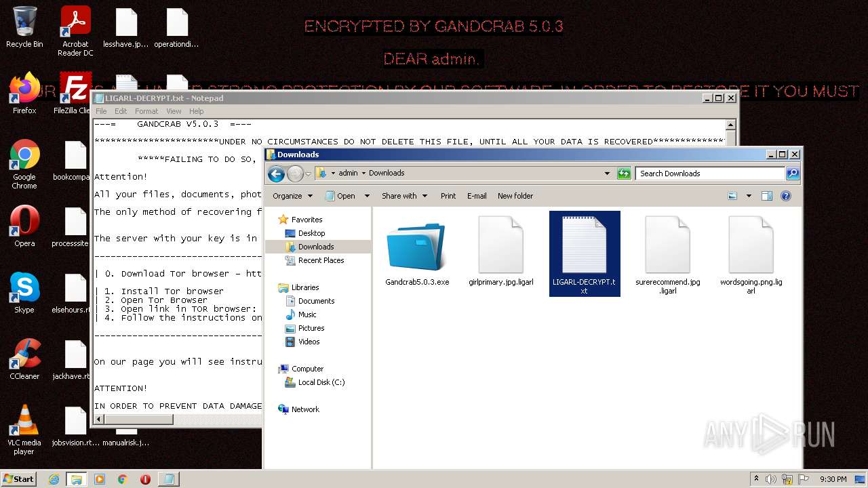Open Edit menu in Notepad
This screenshot has width=868, height=488.
(121, 111)
